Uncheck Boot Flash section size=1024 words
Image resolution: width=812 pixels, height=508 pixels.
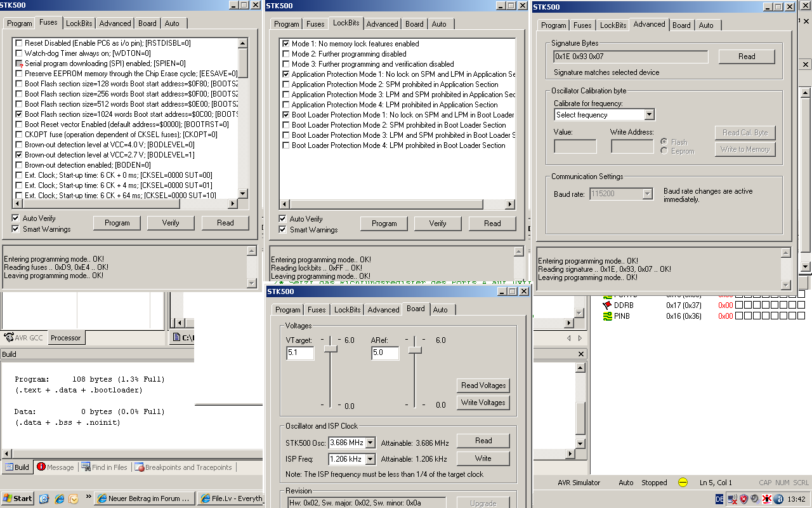pos(18,114)
